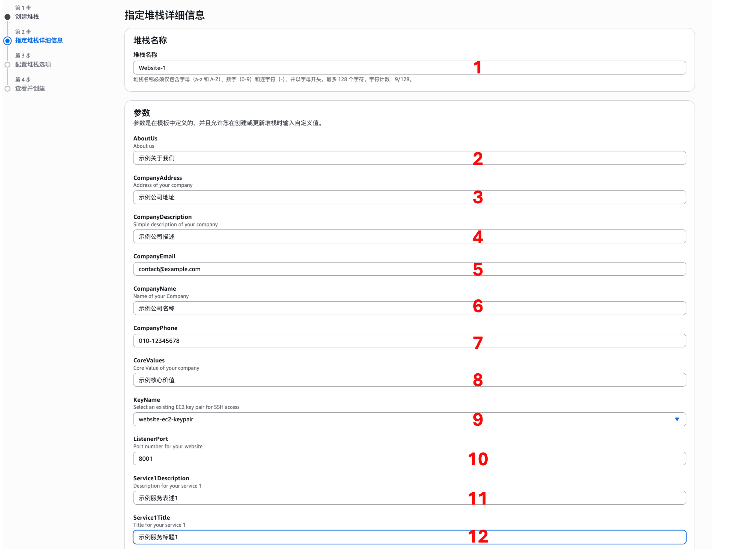Click the hint 'Port number for your website'
Viewport: 751px width, 560px height.
pyautogui.click(x=168, y=446)
